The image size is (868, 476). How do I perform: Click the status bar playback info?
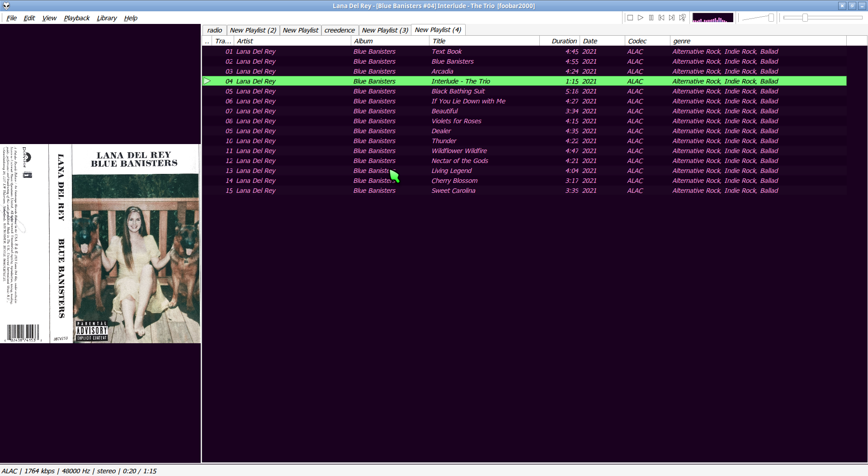[79, 471]
